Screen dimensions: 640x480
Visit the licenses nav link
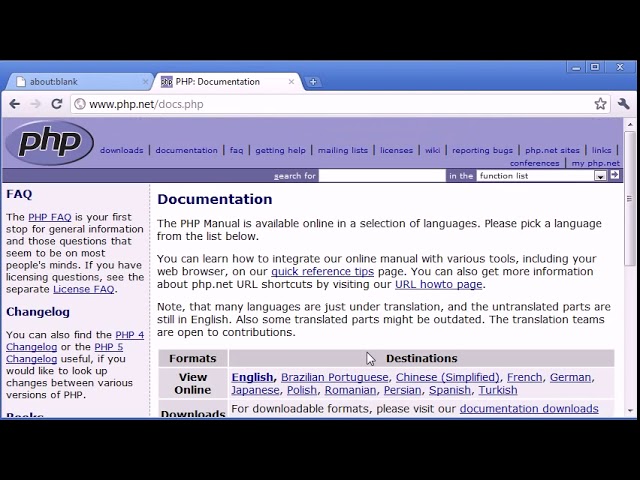(397, 150)
